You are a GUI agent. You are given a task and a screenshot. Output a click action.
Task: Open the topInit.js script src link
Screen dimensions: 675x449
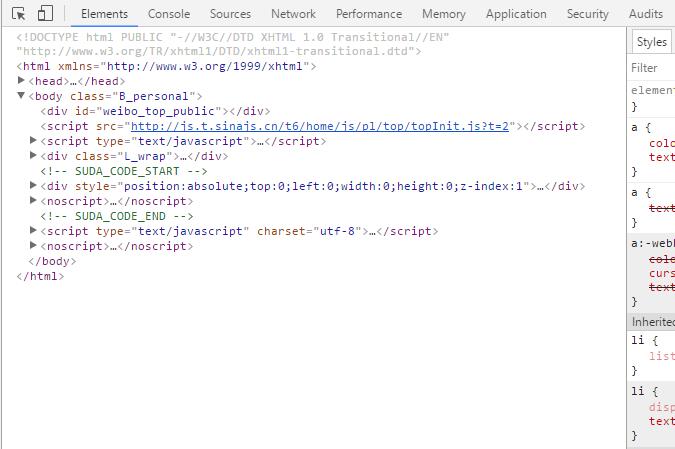click(x=320, y=126)
